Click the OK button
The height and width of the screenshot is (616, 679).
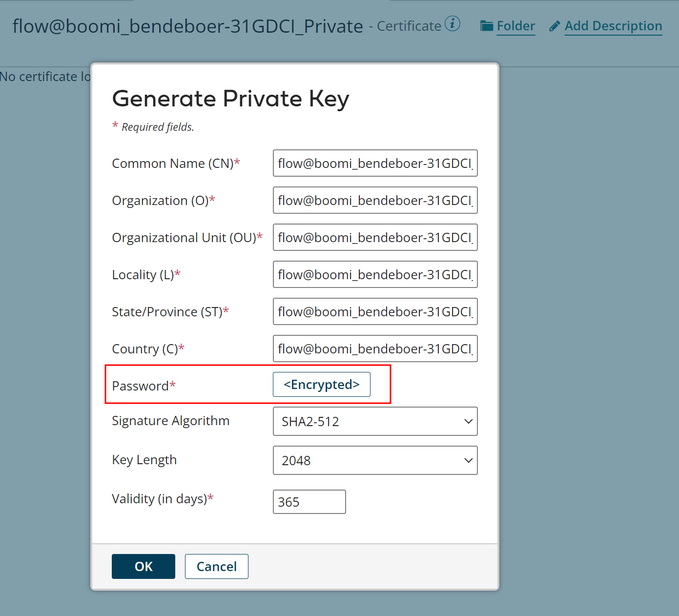(143, 566)
